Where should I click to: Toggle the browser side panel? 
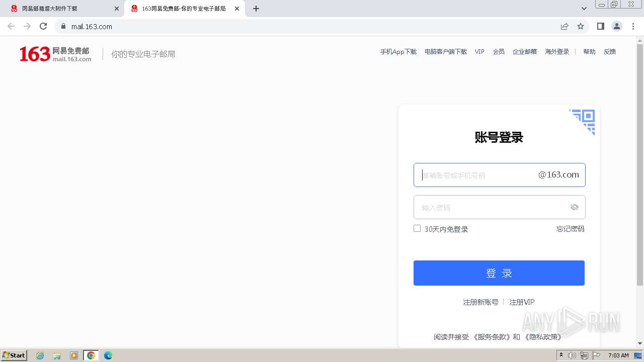[600, 26]
